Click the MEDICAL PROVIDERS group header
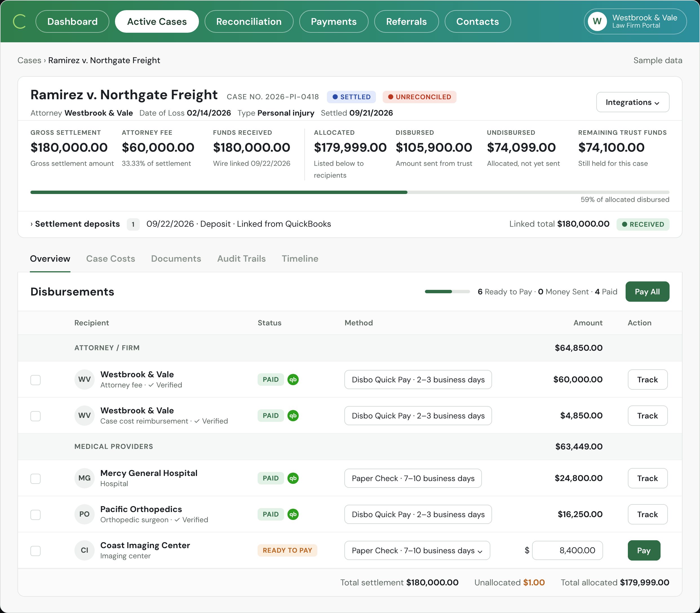700x613 pixels. tap(114, 446)
